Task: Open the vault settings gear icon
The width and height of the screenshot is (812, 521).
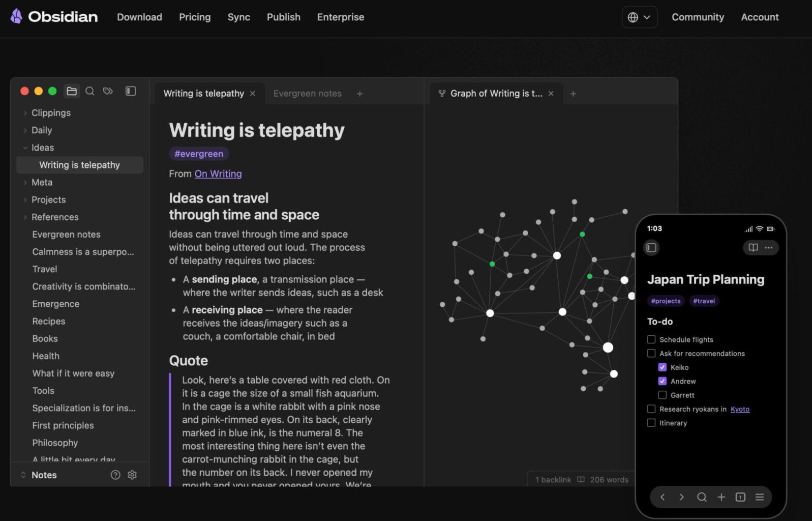Action: click(132, 475)
